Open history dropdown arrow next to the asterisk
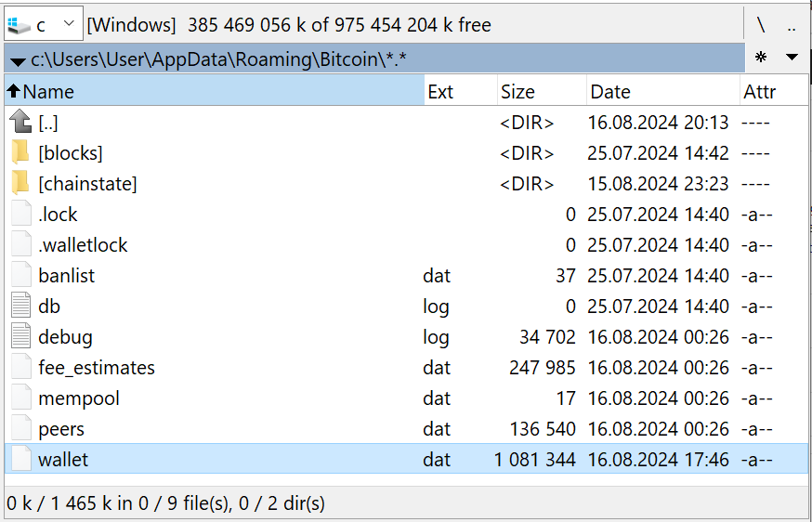The width and height of the screenshot is (812, 522). click(x=792, y=57)
